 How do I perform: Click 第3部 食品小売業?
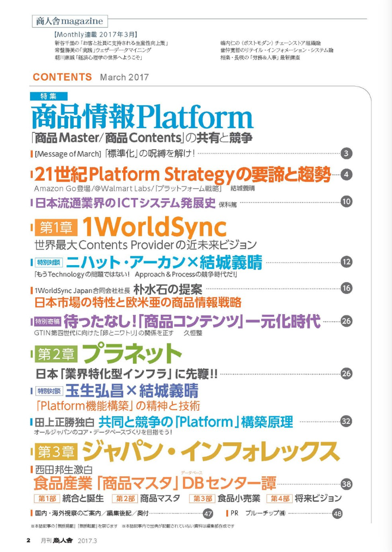pyautogui.click(x=225, y=498)
